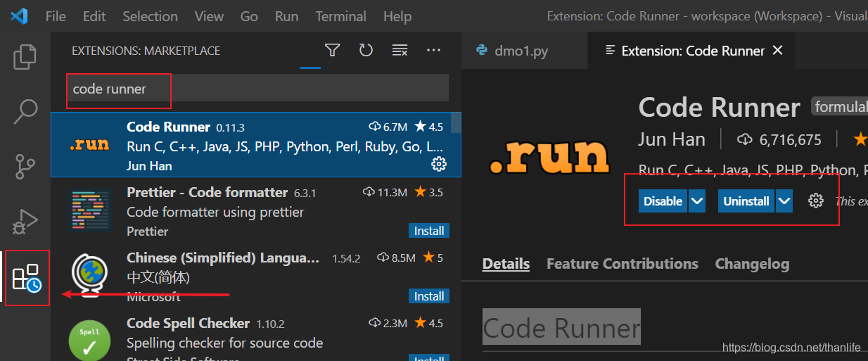This screenshot has height=361, width=868.
Task: Click Jun Han publisher link in details
Action: (x=672, y=139)
